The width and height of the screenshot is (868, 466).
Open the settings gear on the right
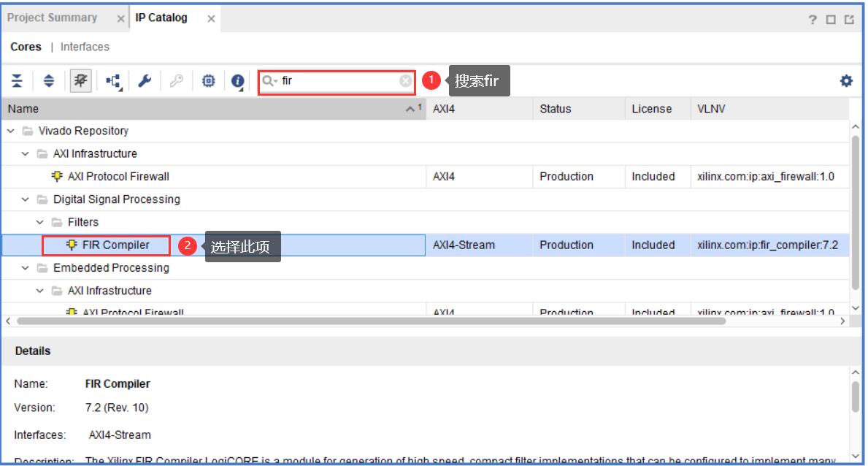click(845, 80)
